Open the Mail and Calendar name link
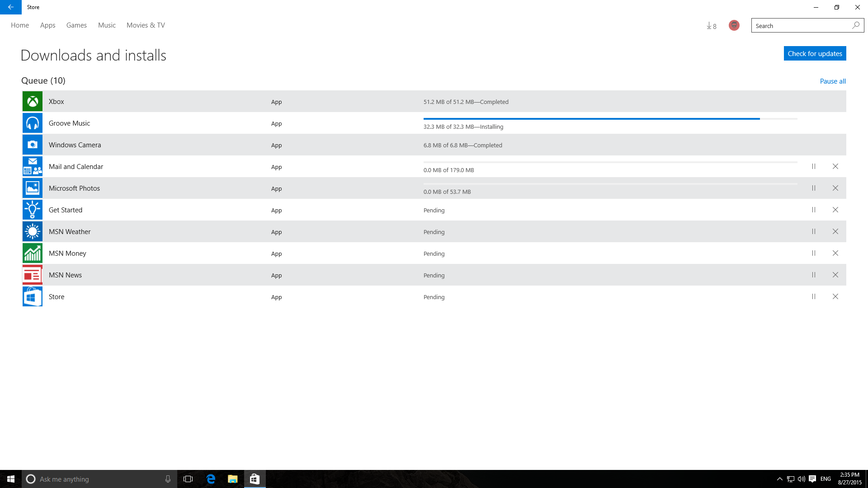 click(76, 167)
